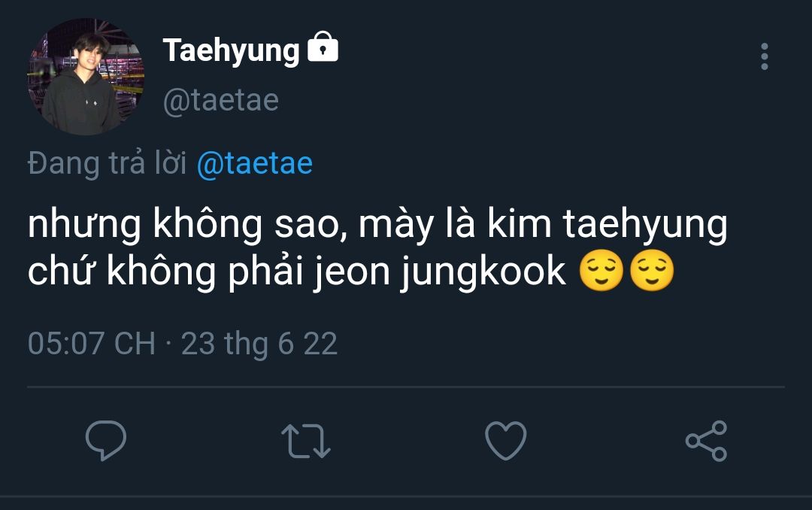812x510 pixels.
Task: Click the word 'chứ' in tweet text
Action: [62, 274]
